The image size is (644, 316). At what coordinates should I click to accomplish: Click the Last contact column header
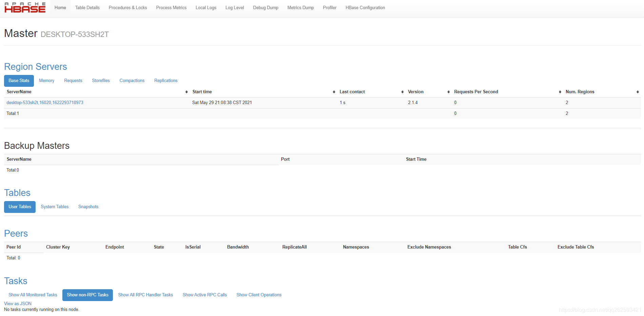tap(352, 92)
